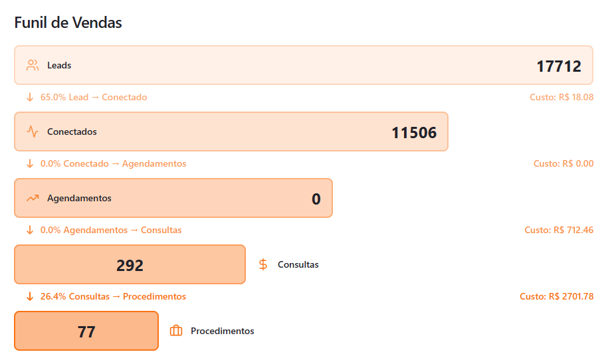Click the Custo: R$ 2701.78 label
The height and width of the screenshot is (364, 612).
pyautogui.click(x=557, y=296)
